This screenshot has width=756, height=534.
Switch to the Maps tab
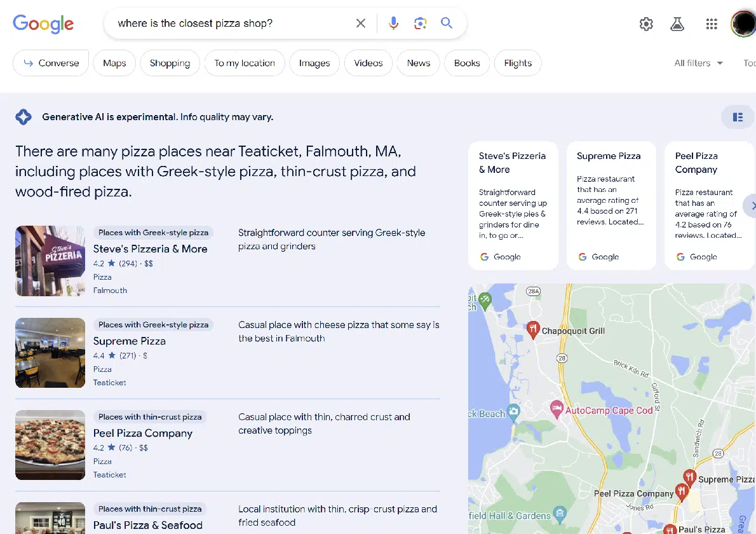pyautogui.click(x=114, y=63)
